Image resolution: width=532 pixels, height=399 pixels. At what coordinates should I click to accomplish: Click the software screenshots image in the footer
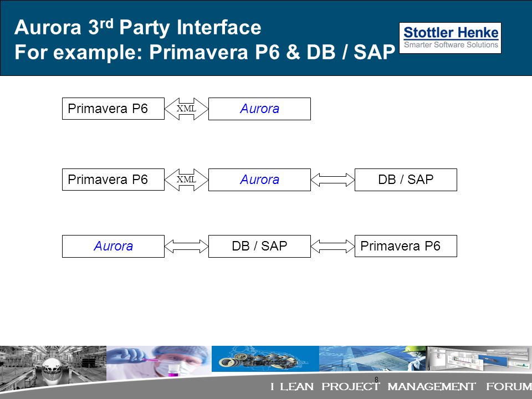point(479,359)
